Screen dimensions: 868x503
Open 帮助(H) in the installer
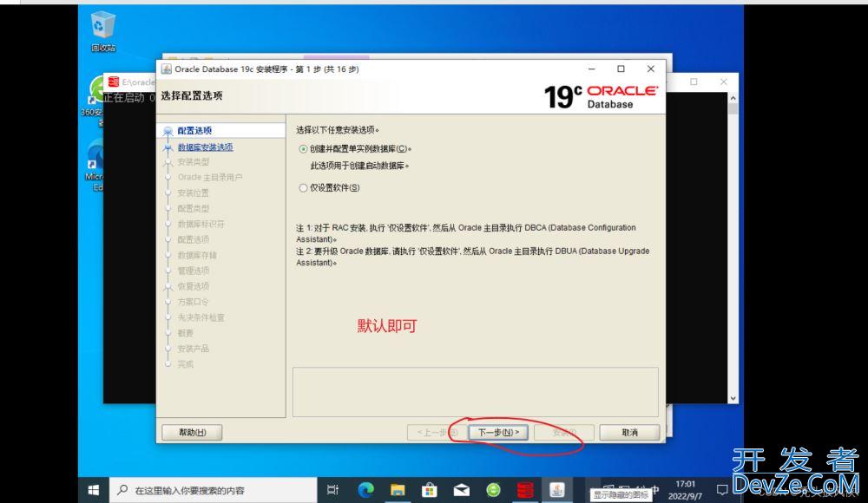click(192, 432)
